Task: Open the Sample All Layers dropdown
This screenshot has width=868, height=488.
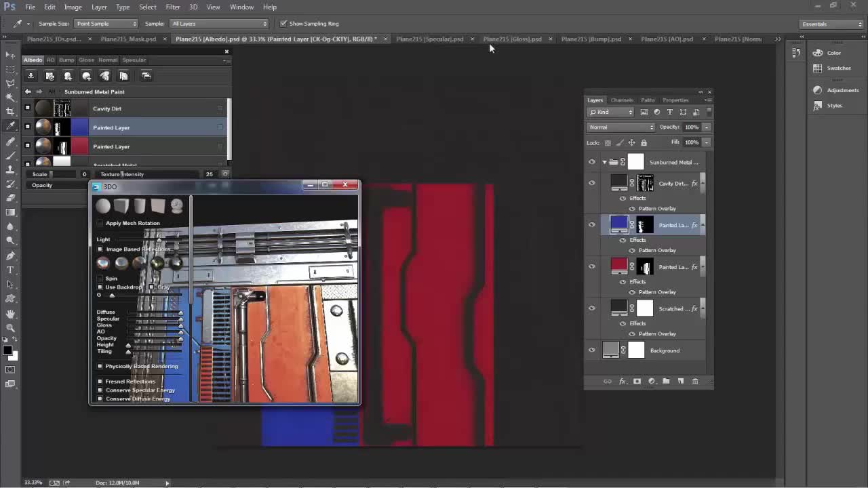Action: [x=219, y=24]
